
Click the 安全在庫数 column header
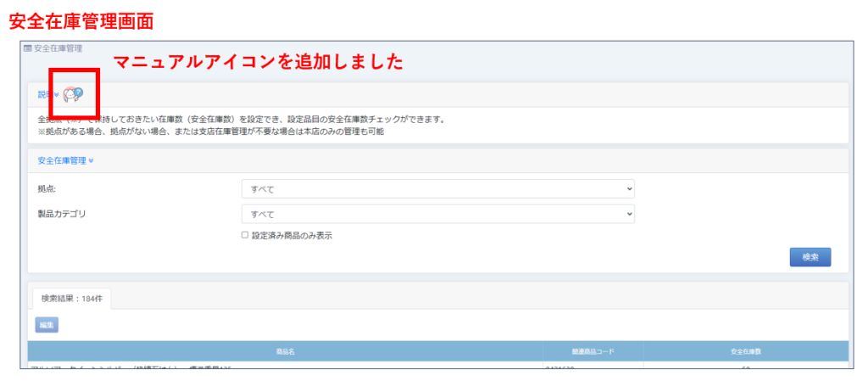tap(744, 350)
